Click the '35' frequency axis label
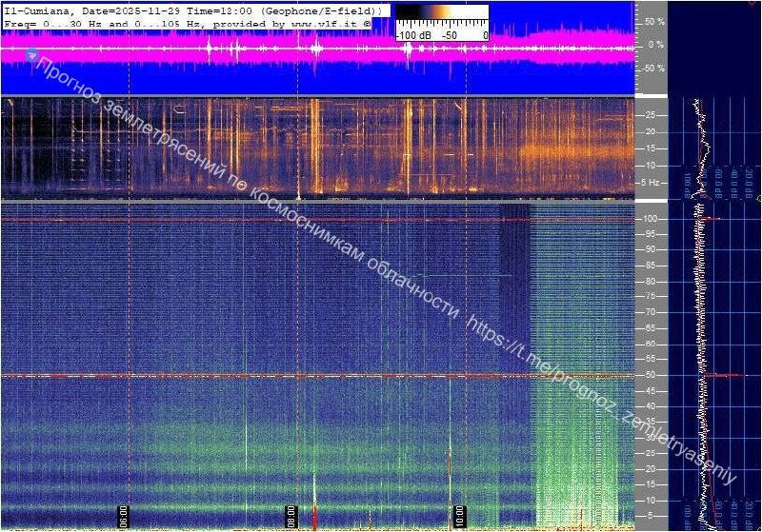This screenshot has height=532, width=762. (651, 422)
